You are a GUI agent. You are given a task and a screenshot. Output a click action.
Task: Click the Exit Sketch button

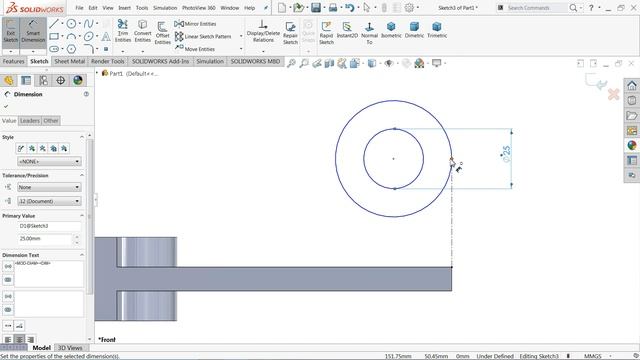click(11, 31)
